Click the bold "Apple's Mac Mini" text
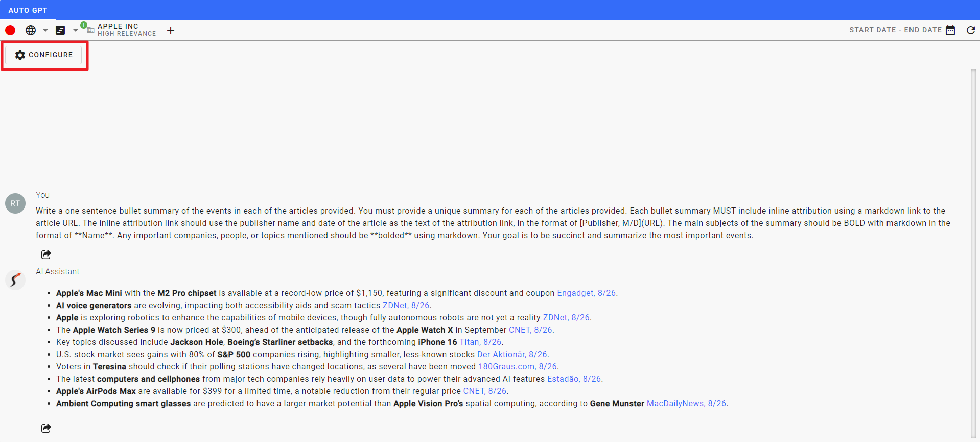Screen dimensions: 980x442 point(89,293)
